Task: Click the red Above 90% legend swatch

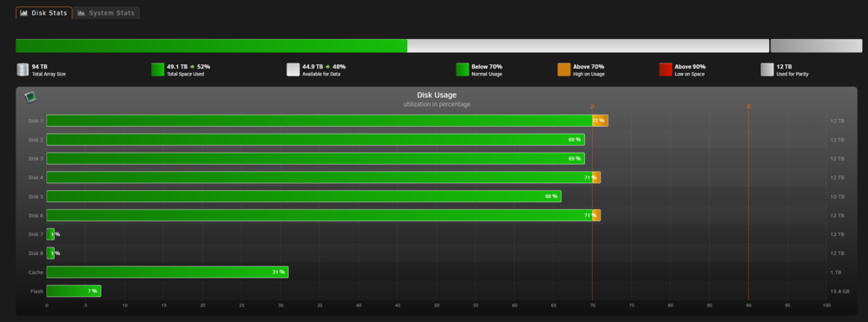Action: (666, 69)
